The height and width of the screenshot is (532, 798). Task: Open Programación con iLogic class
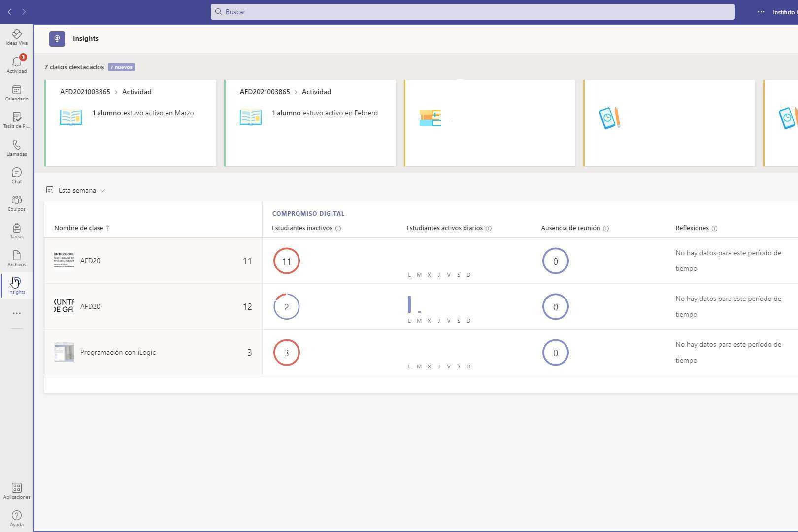click(118, 352)
